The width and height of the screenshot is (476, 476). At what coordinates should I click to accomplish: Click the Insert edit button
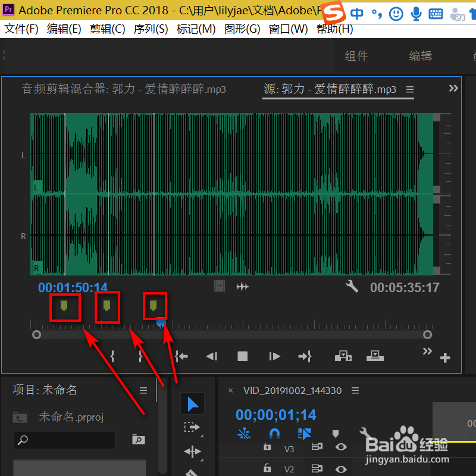click(343, 356)
